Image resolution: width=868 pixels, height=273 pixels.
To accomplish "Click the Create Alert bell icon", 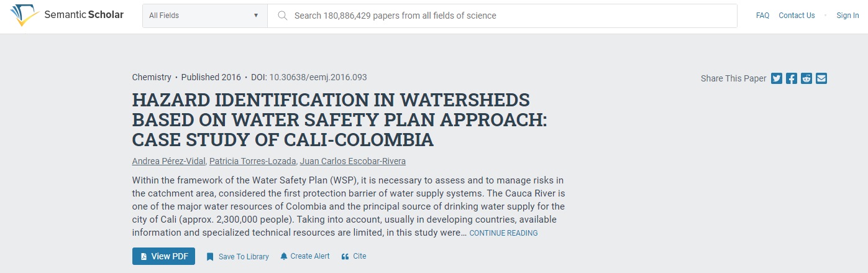I will (x=284, y=256).
